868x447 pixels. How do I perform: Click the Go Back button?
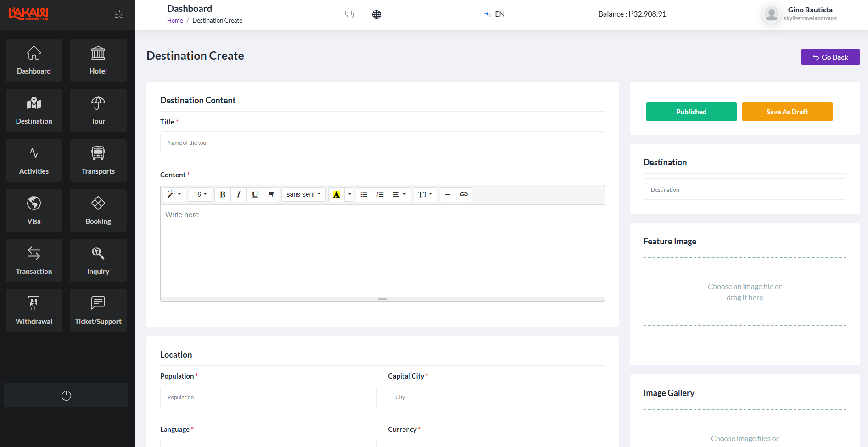pos(830,57)
